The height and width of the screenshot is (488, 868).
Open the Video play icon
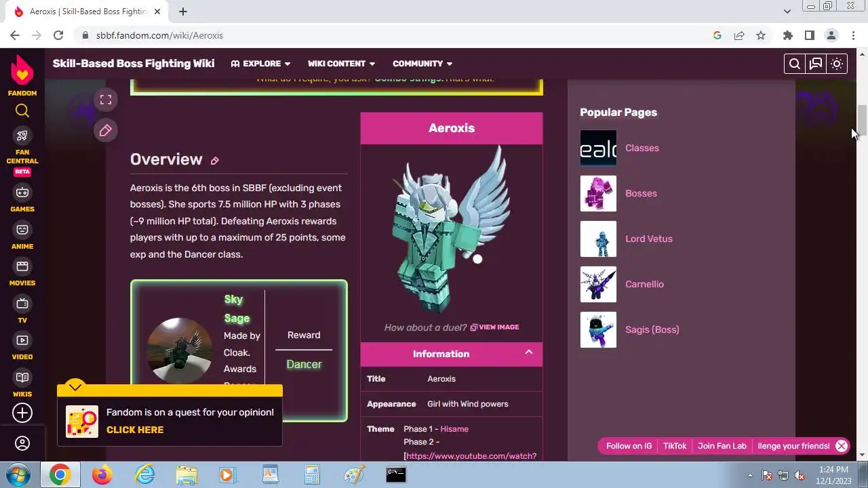[22, 340]
